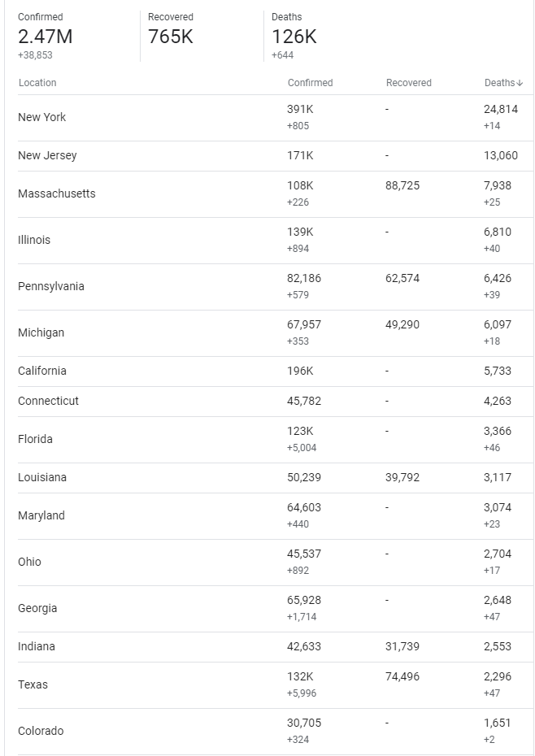Choose the Illinois row
The image size is (535, 756).
[34, 240]
